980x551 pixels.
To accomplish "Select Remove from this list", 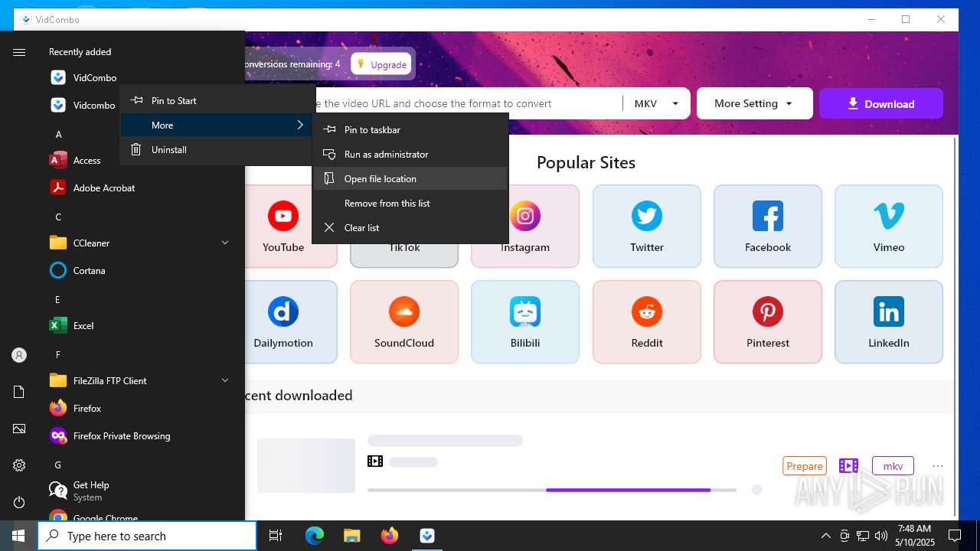I will [410, 203].
